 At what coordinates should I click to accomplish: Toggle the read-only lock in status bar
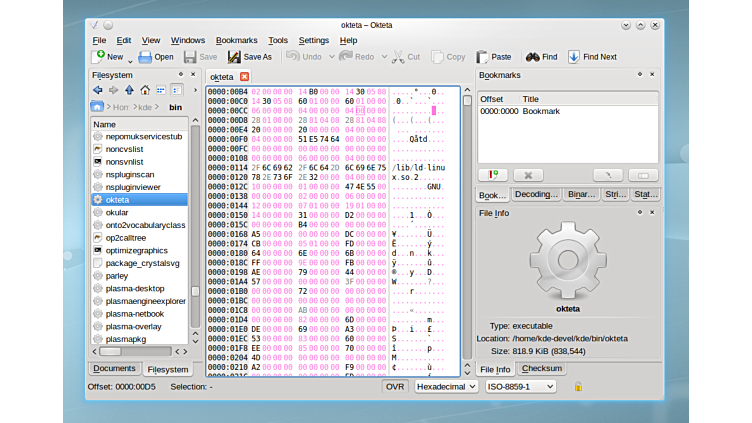tap(578, 386)
